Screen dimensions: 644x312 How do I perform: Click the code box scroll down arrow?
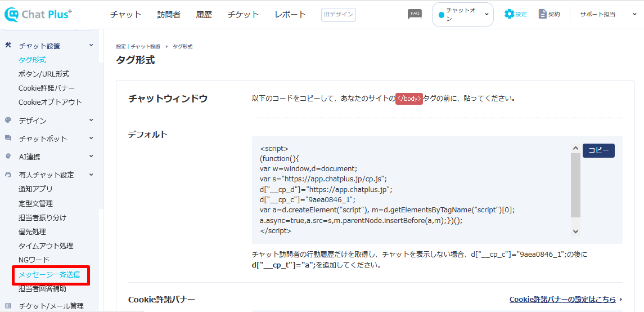click(575, 231)
